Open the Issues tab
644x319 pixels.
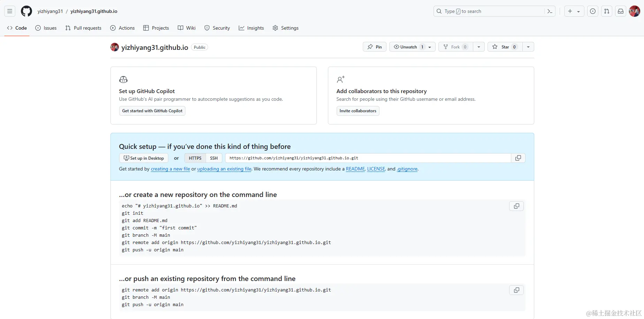[46, 28]
